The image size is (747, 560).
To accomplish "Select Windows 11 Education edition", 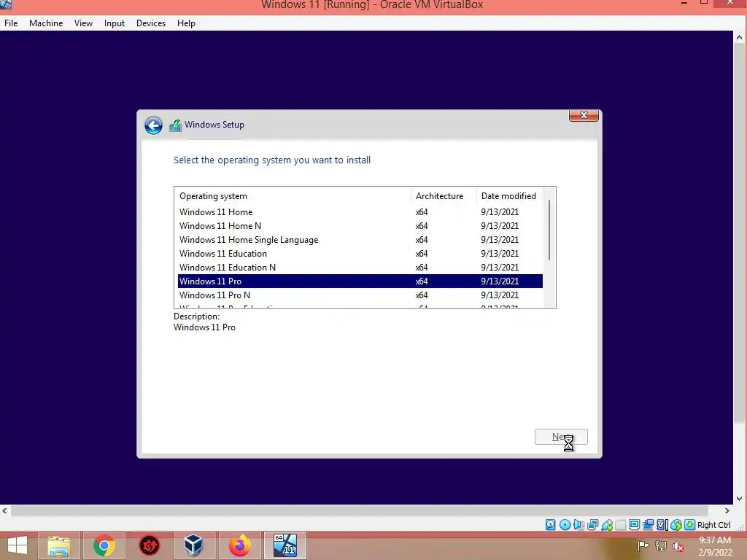I will click(x=360, y=253).
